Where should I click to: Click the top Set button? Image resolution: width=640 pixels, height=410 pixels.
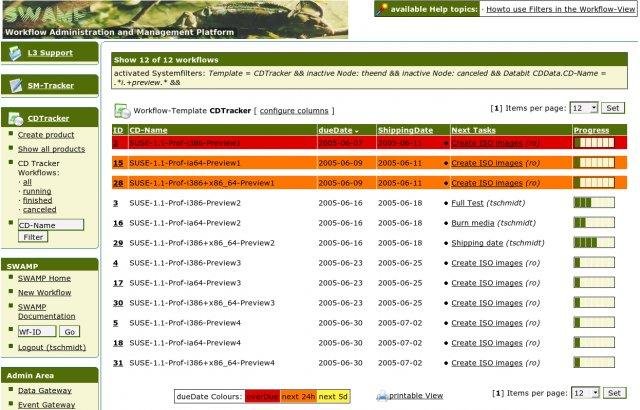613,108
